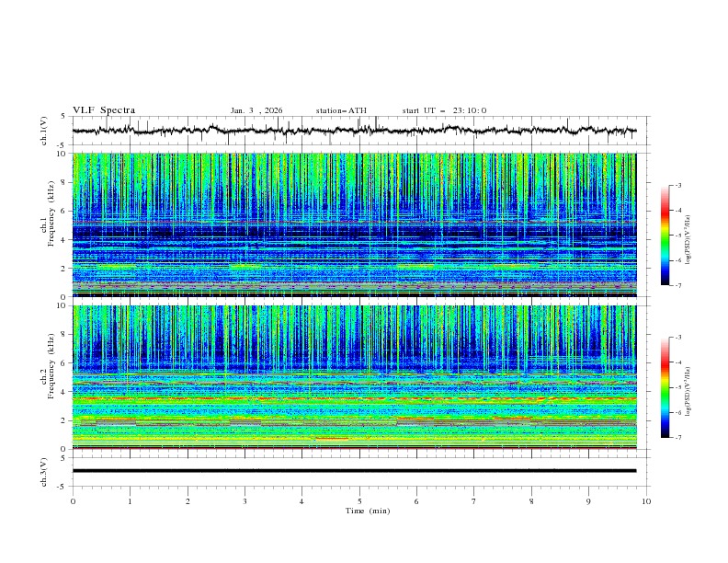The height and width of the screenshot is (563, 728).
Task: Select the "start UT = 23:10:0" text
Action: coord(444,110)
